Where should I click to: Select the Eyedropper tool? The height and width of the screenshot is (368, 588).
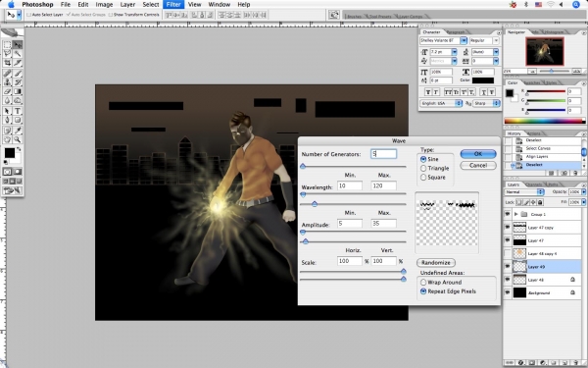click(x=18, y=131)
